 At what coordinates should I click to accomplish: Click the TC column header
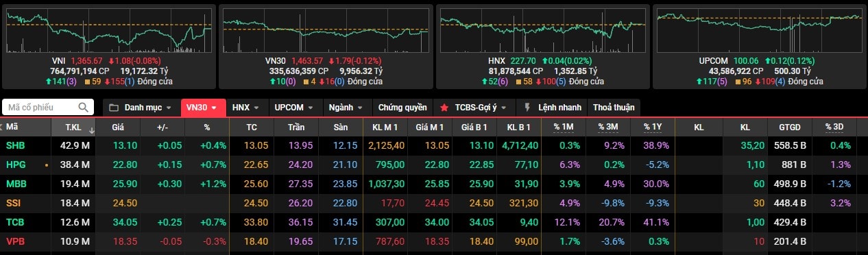[252, 127]
